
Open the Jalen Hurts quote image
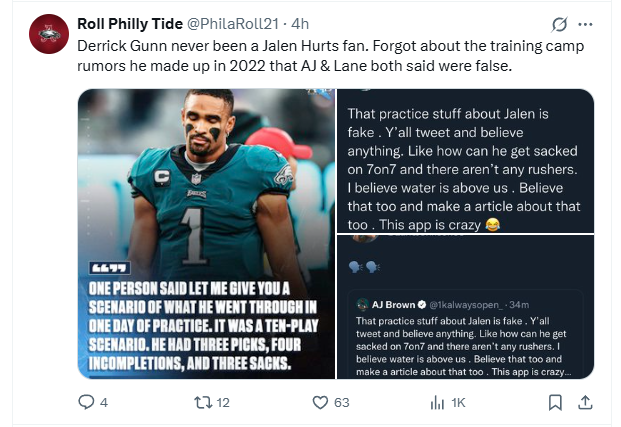pyautogui.click(x=207, y=233)
